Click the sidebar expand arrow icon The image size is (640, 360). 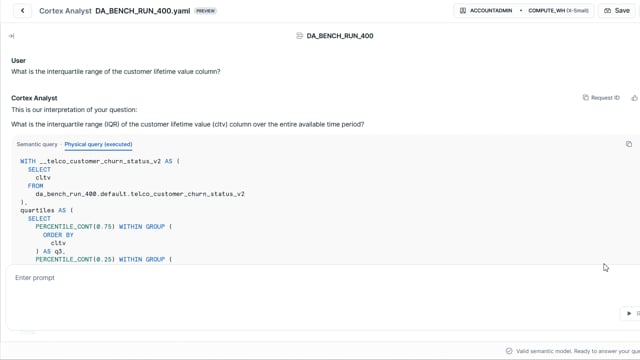[x=11, y=36]
